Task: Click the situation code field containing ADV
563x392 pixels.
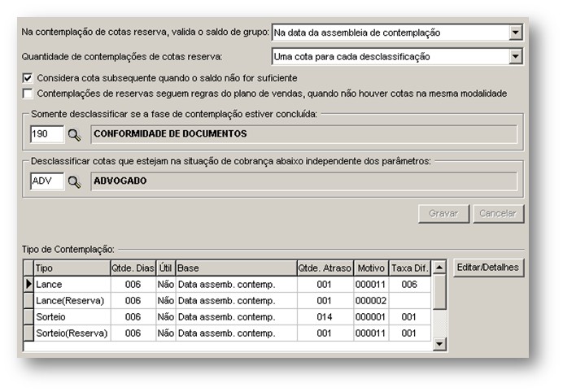Action: coord(47,181)
